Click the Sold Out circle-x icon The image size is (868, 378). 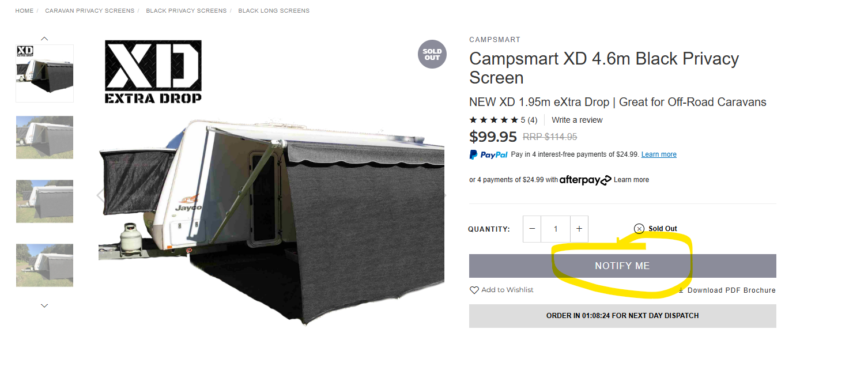tap(639, 229)
